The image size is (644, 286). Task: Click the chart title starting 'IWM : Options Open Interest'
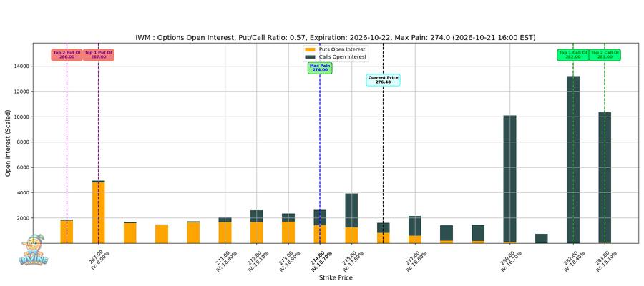tap(336, 38)
